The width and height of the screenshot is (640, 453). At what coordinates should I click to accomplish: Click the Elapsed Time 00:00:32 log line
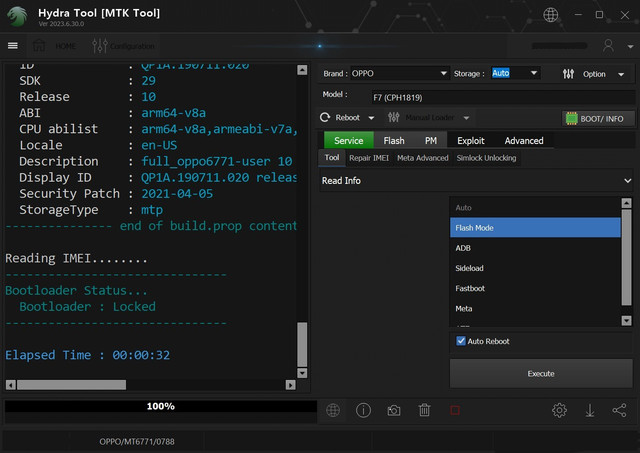coord(87,355)
